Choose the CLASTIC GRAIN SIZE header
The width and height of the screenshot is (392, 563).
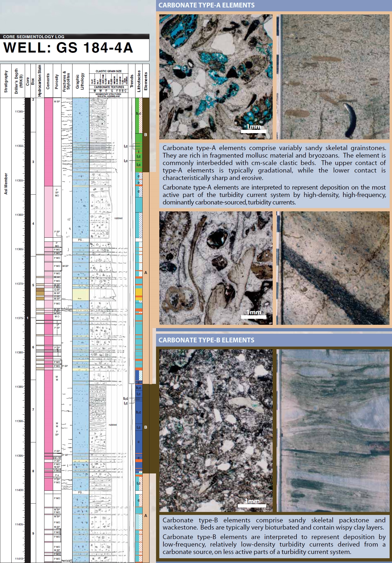[109, 71]
